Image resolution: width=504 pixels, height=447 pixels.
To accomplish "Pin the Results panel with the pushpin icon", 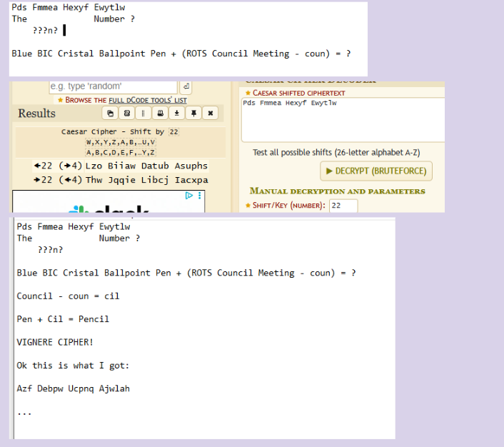I will click(193, 114).
